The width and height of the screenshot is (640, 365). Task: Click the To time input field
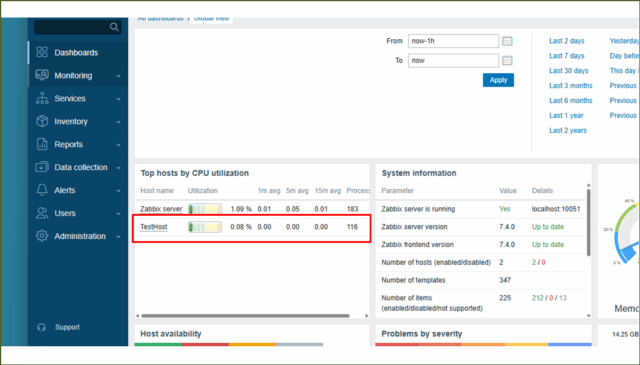[x=453, y=60]
